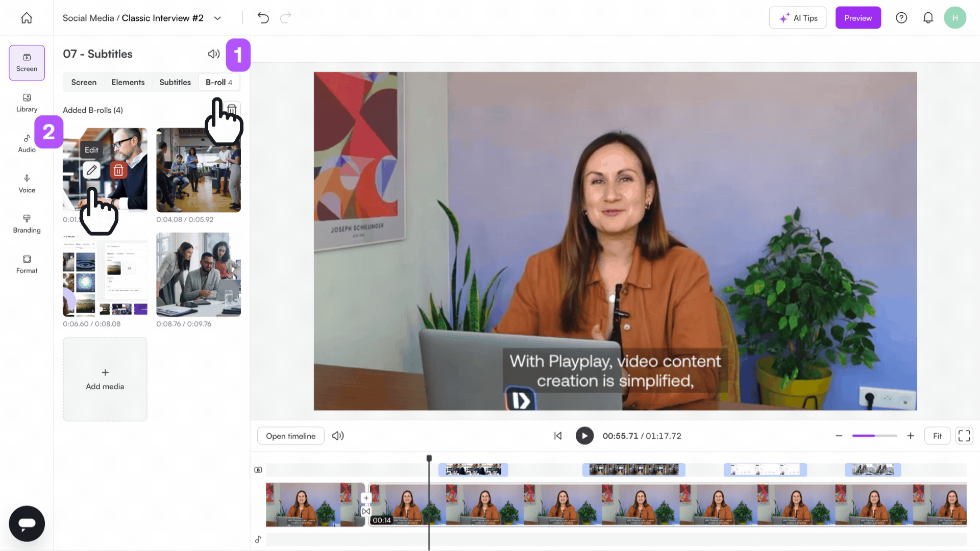Go to the home icon
The image size is (980, 551).
[27, 18]
